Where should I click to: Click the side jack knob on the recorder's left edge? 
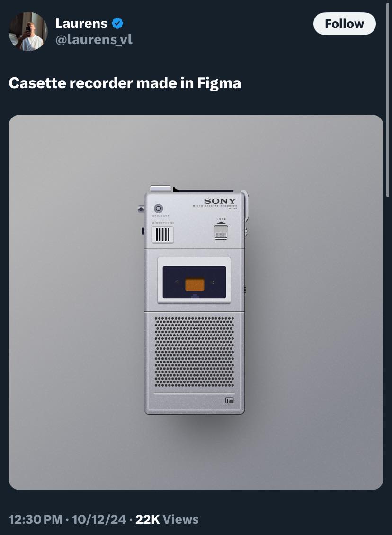141,209
